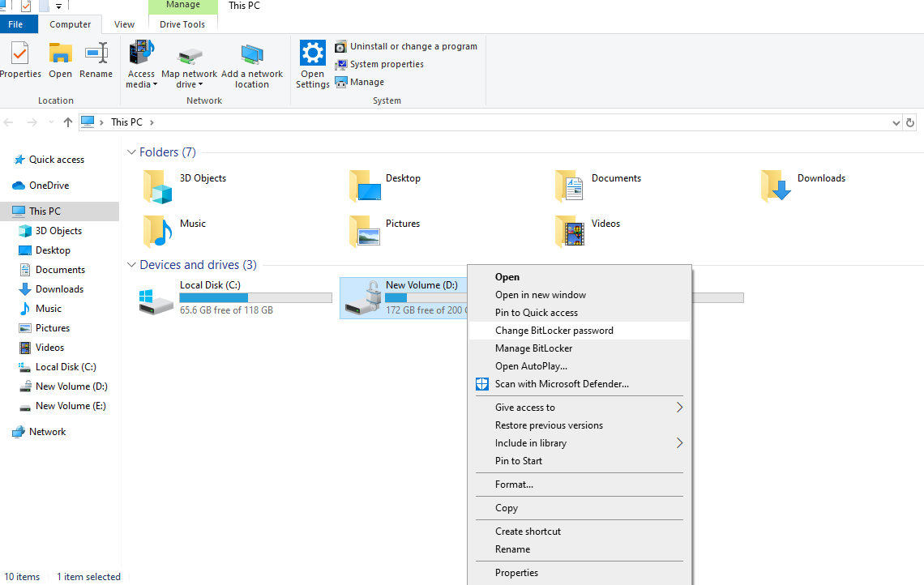The image size is (924, 585).
Task: Choose Pin to Quick access
Action: 580,313
